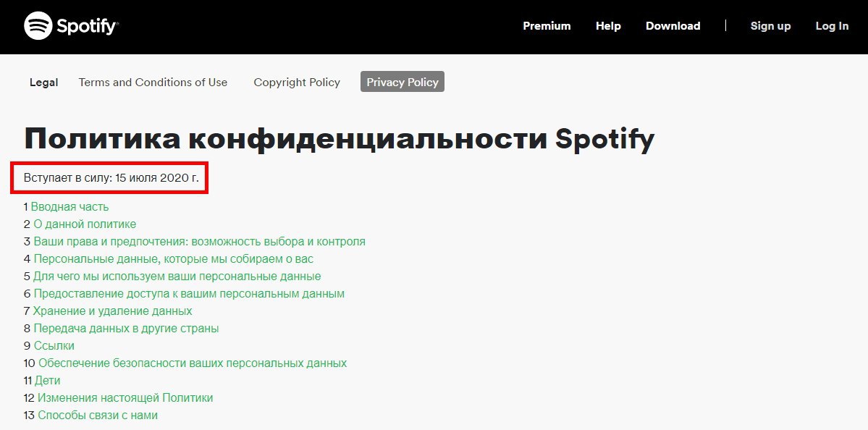Open the Ссылки section link

(54, 346)
